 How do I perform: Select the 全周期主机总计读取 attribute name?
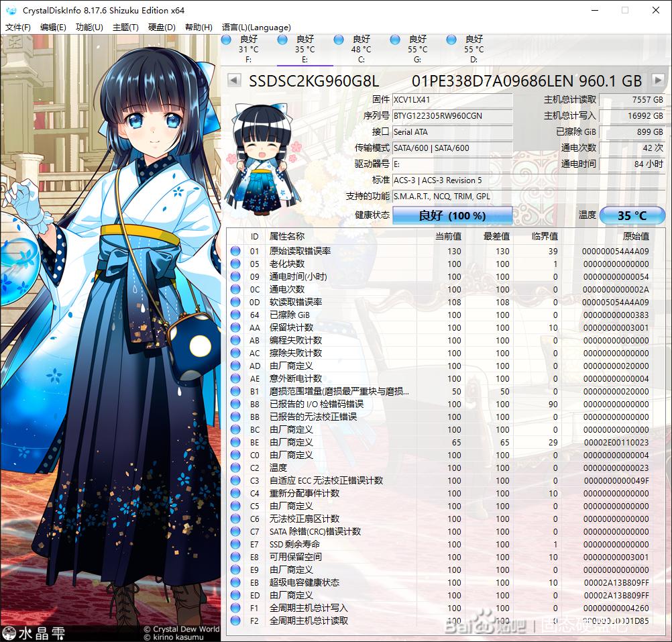point(309,621)
